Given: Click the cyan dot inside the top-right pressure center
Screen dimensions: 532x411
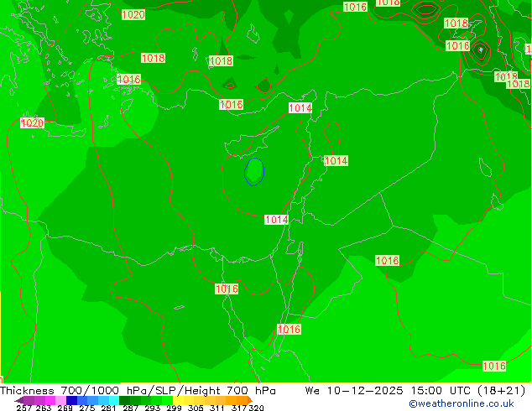Looking at the screenshot, I should tap(481, 49).
